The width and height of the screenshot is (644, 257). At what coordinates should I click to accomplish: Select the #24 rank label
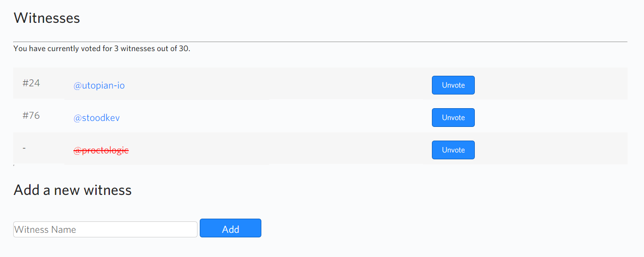(x=31, y=83)
